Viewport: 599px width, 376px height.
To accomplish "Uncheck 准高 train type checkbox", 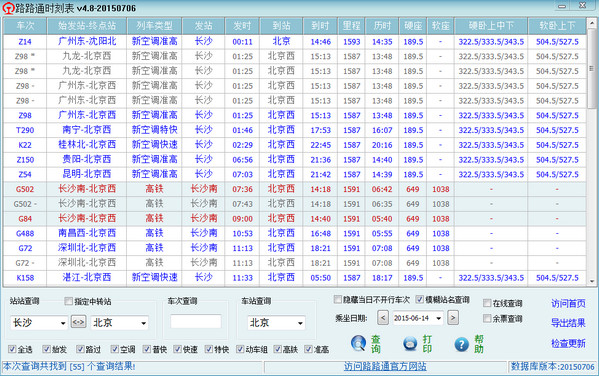I will coord(308,349).
